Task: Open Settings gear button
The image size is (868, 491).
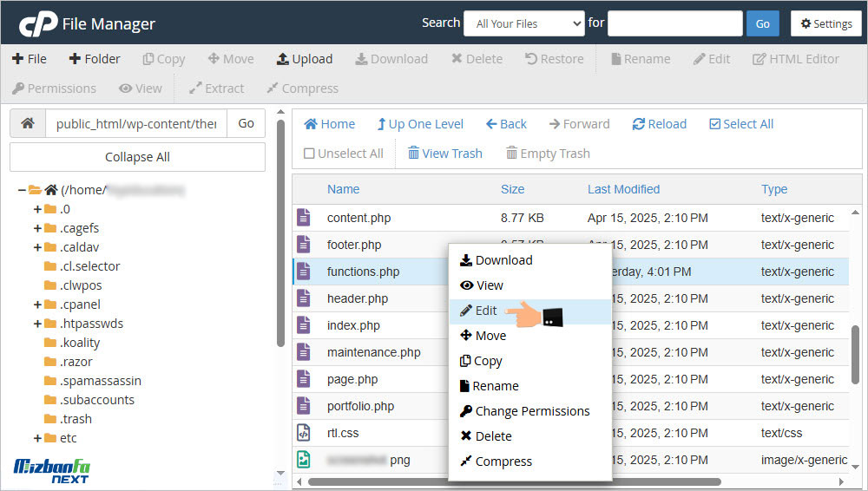Action: click(825, 23)
